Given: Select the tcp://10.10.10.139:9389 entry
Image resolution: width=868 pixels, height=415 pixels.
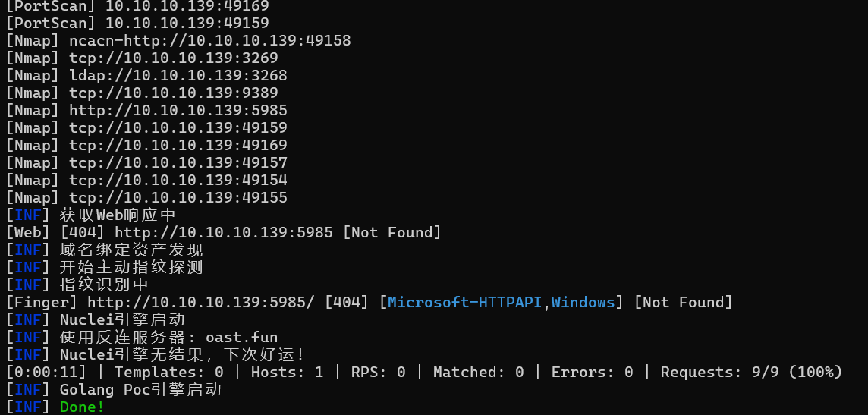Looking at the screenshot, I should click(174, 93).
